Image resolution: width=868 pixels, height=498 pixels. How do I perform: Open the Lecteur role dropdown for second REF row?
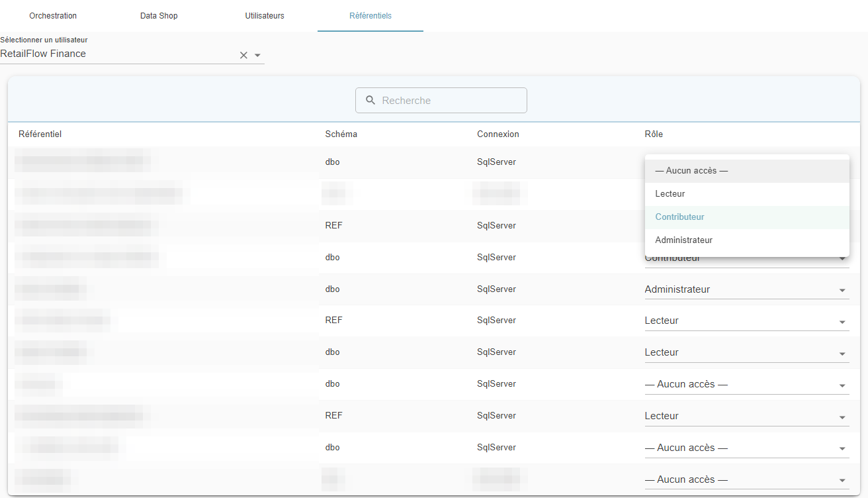747,321
